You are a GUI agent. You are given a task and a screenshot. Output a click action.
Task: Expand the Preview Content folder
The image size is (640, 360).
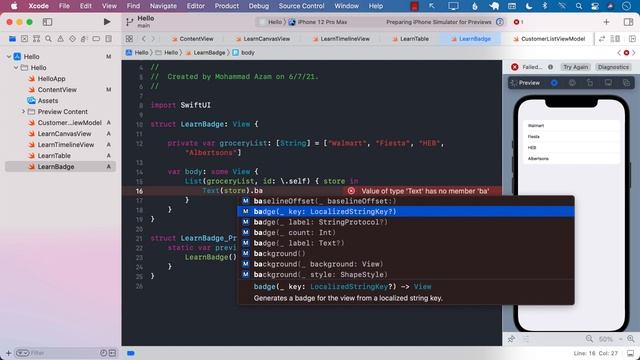click(23, 111)
